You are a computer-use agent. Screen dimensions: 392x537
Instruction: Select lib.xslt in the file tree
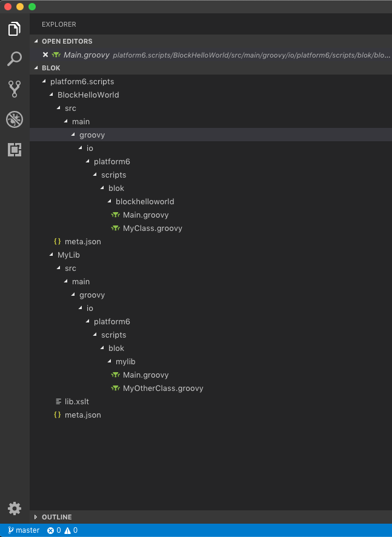pos(77,401)
